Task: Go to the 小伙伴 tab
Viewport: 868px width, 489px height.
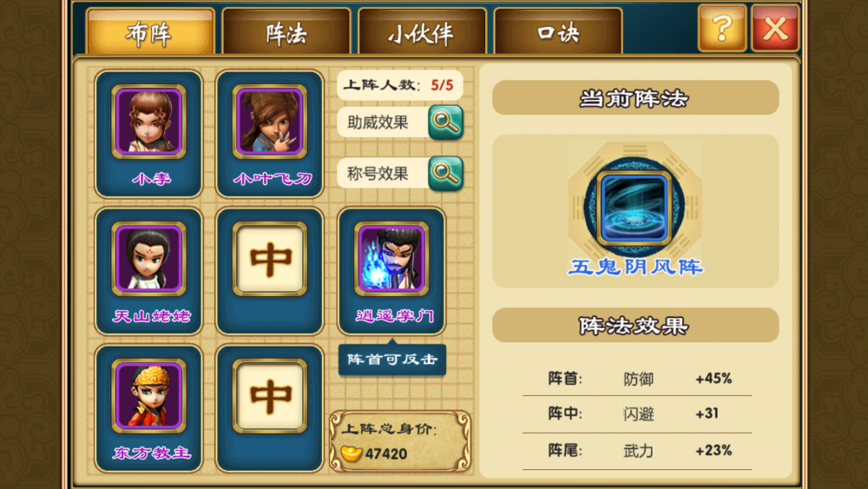Action: click(x=422, y=31)
